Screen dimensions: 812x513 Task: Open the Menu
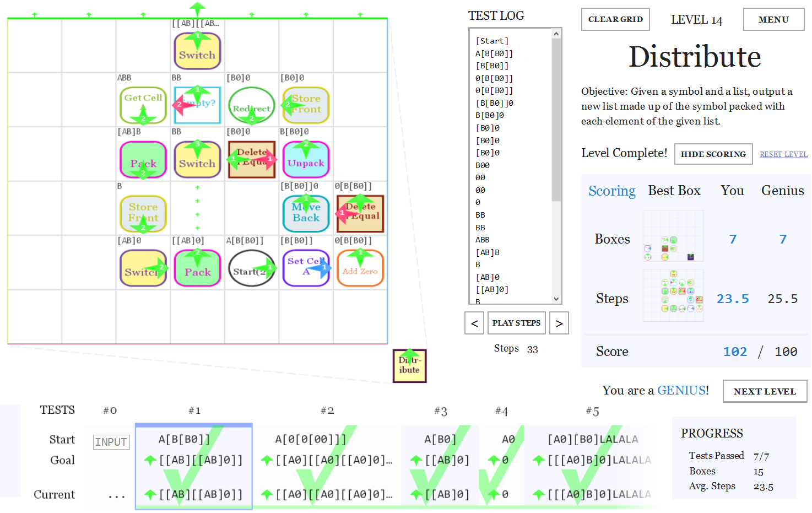click(x=773, y=19)
